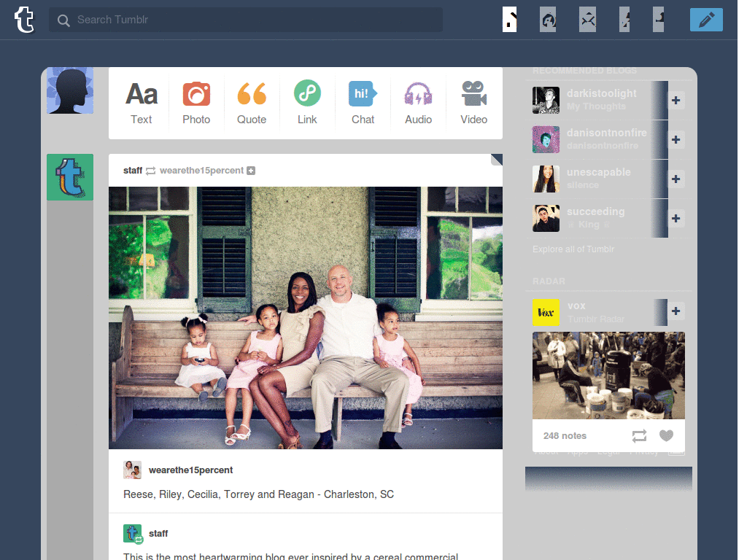
Task: Open the danisontnonfire blog avatar
Action: 546,139
